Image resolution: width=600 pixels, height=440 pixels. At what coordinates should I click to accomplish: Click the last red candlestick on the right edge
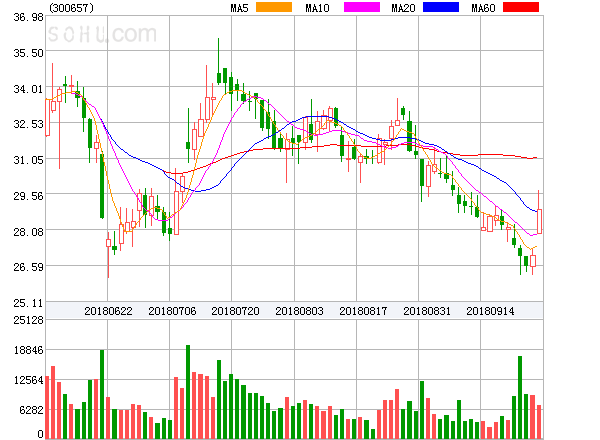[x=539, y=221]
